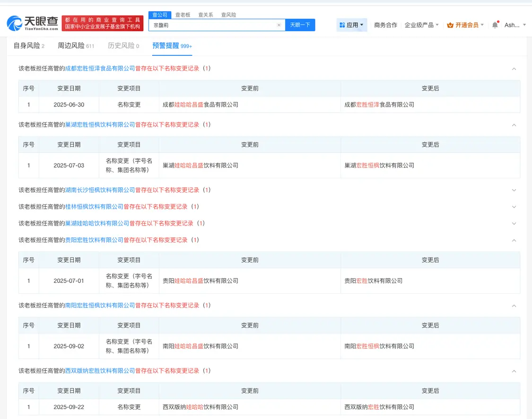Open the 应用 apps menu
Viewport: 532px width, 419px height.
pyautogui.click(x=351, y=25)
